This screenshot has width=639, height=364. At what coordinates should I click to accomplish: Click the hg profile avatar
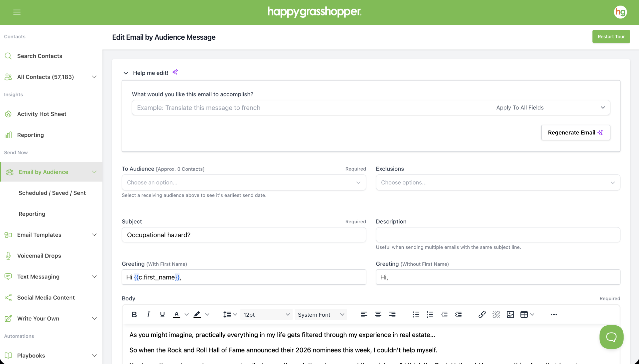(x=620, y=12)
